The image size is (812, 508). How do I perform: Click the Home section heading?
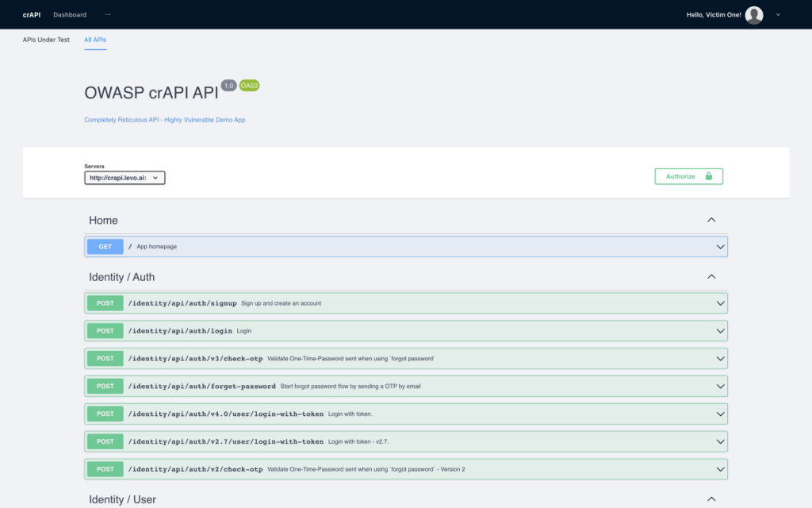103,221
